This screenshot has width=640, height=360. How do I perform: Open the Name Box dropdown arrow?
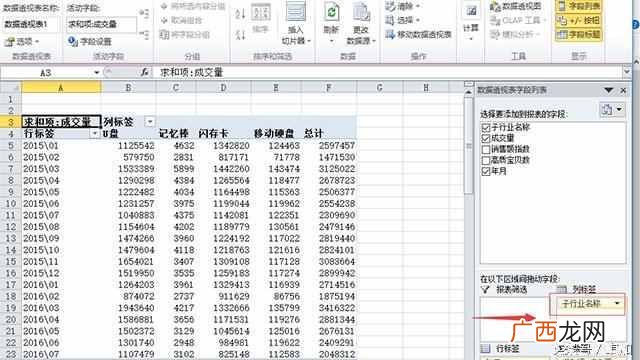point(97,73)
